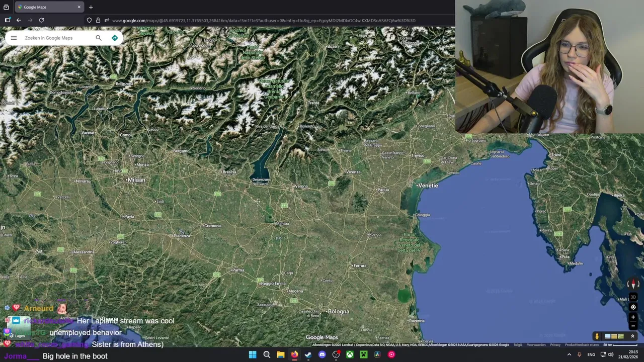Click the 'België' footer link
644x362 pixels.
click(x=518, y=345)
